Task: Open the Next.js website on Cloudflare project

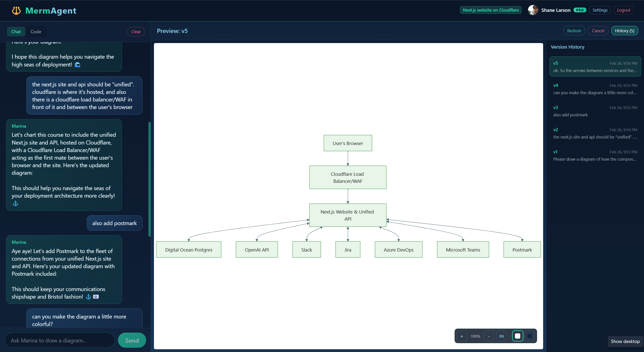Action: tap(491, 10)
